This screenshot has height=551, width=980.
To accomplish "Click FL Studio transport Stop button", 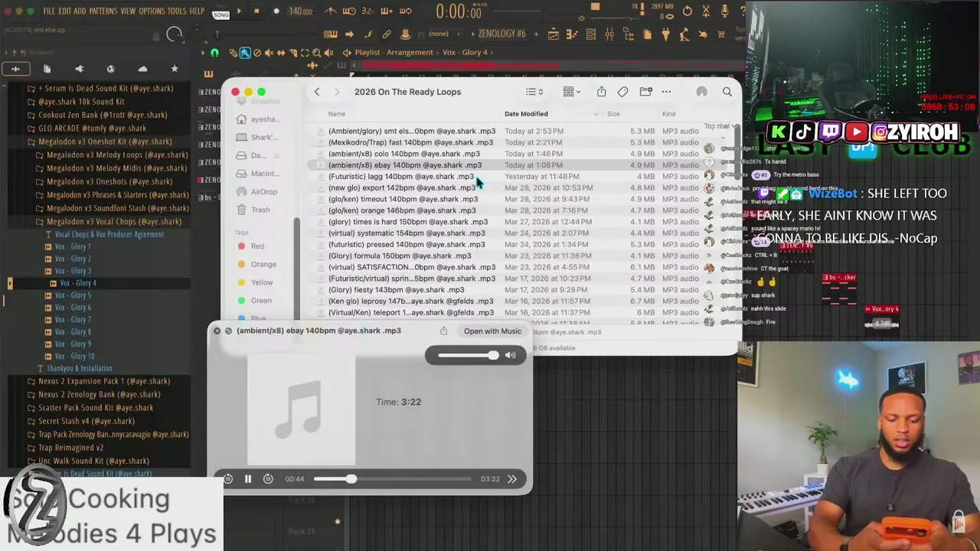I will pos(256,11).
